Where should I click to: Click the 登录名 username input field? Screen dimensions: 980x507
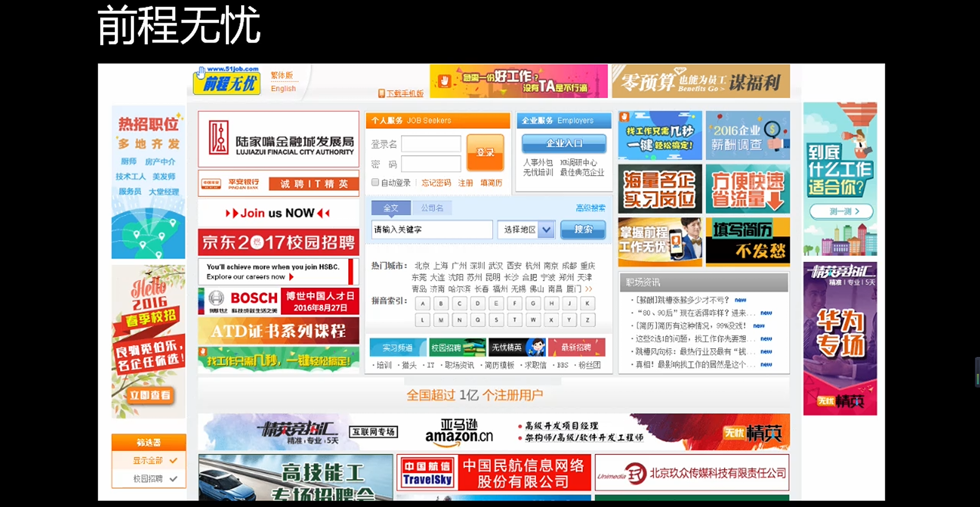click(431, 144)
